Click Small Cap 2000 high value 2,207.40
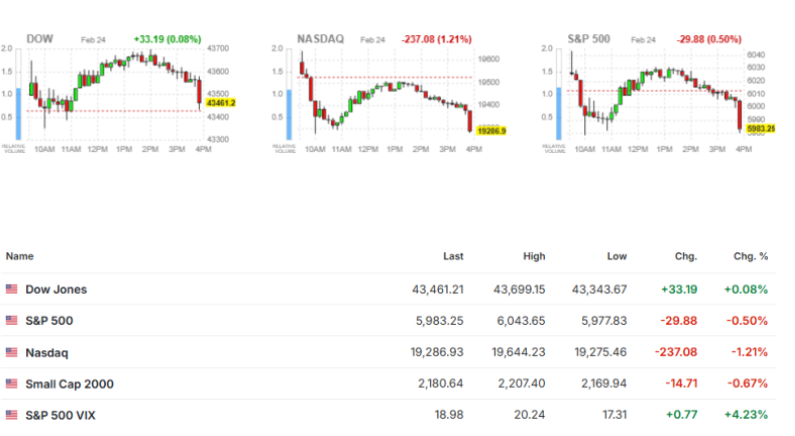795x436 pixels. point(522,383)
